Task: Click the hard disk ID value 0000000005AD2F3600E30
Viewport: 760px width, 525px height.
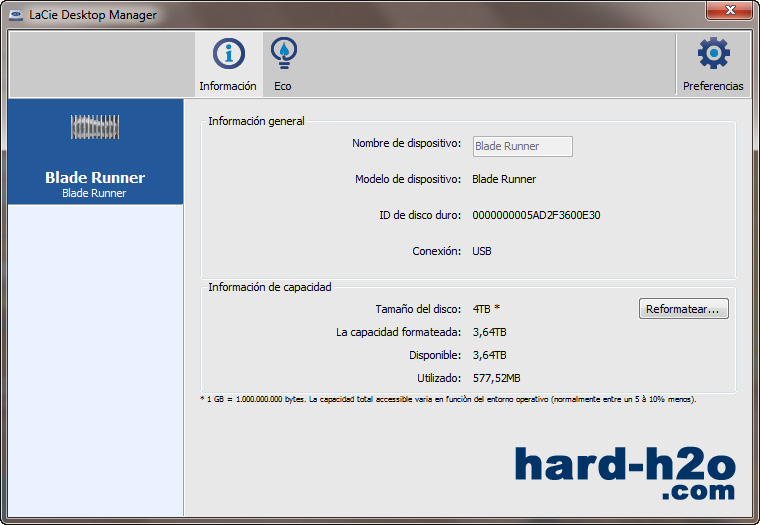Action: click(536, 215)
